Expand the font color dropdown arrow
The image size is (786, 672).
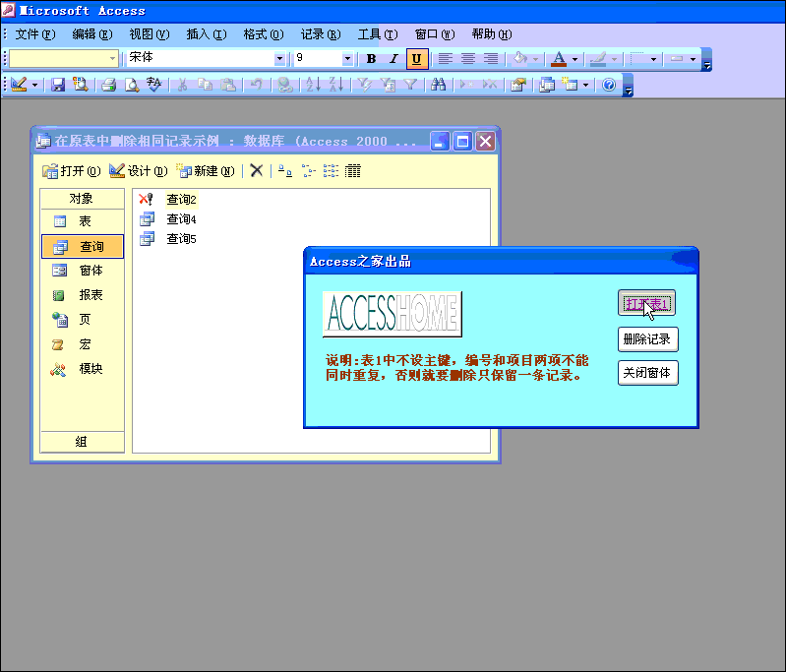574,59
